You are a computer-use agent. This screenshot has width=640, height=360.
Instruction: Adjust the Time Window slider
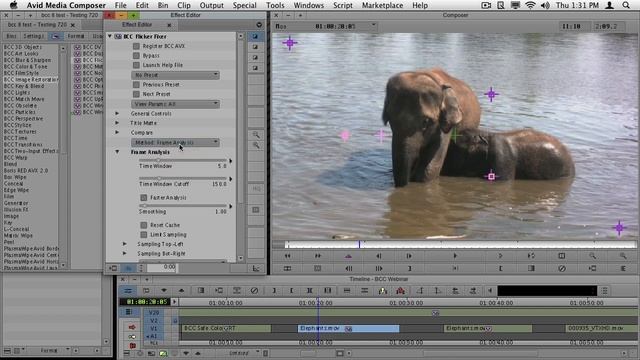click(183, 160)
